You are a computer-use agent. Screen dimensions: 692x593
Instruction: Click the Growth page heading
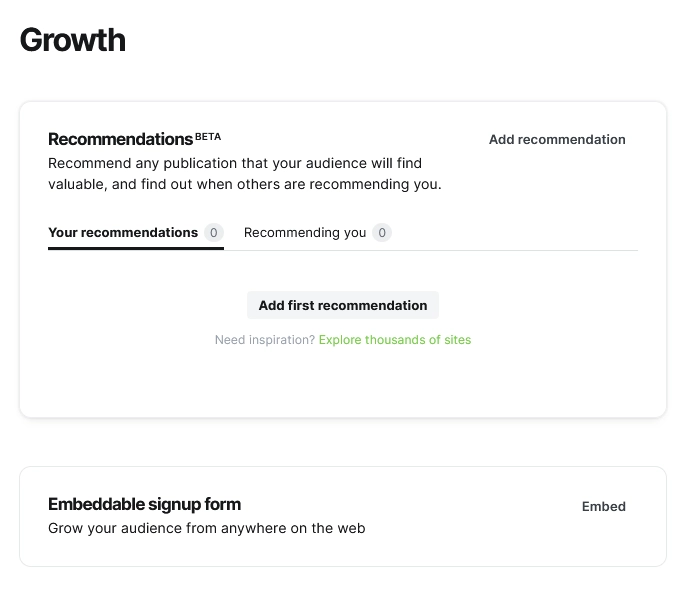coord(73,41)
